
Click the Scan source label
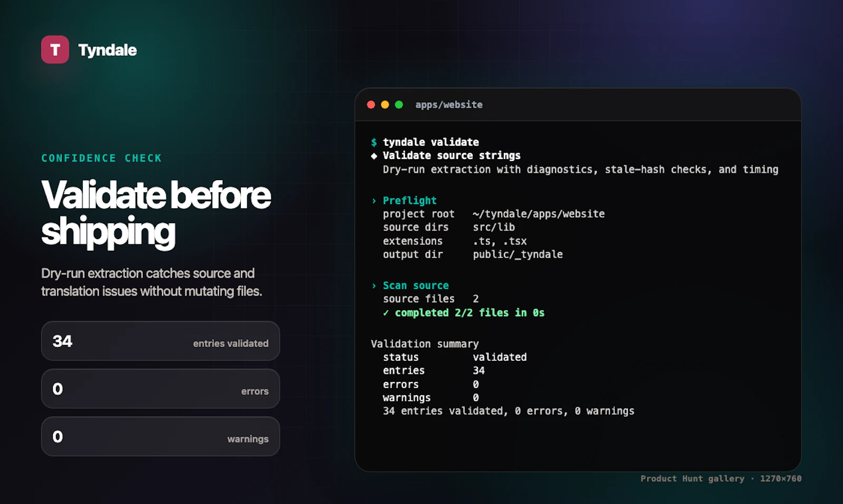416,285
